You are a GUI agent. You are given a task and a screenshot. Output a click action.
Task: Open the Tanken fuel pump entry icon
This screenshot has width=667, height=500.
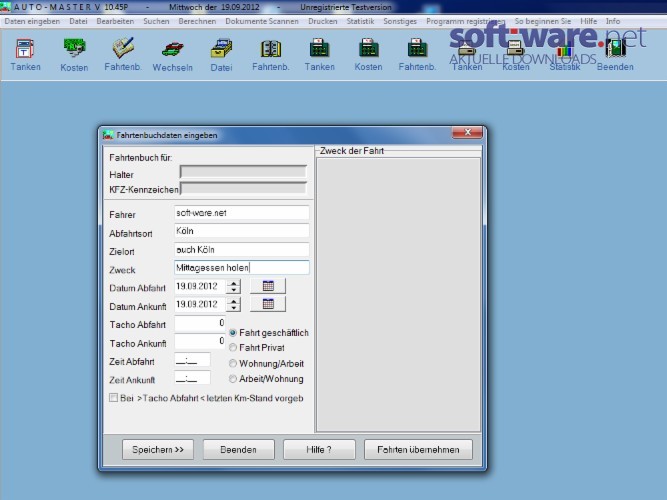coord(25,49)
